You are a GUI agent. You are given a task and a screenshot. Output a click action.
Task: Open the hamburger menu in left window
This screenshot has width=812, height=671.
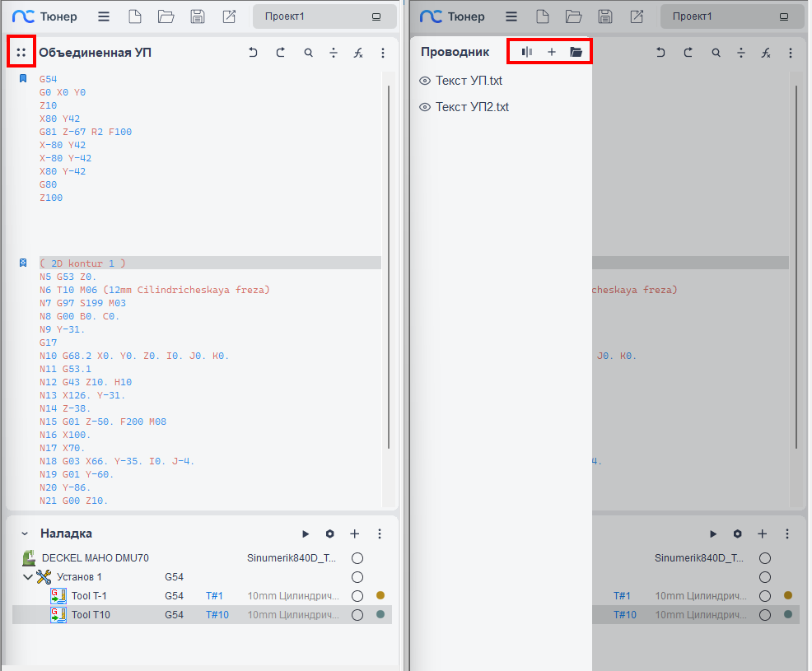pyautogui.click(x=104, y=16)
